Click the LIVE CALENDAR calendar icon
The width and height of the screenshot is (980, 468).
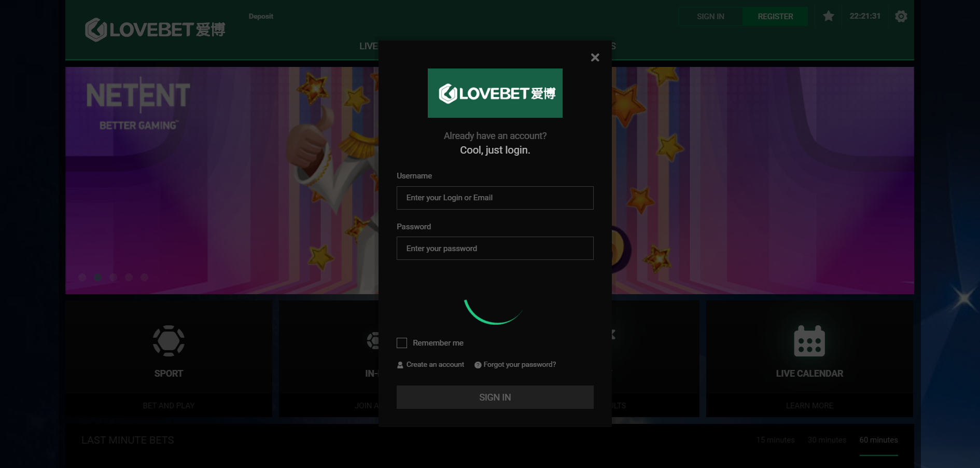[809, 341]
